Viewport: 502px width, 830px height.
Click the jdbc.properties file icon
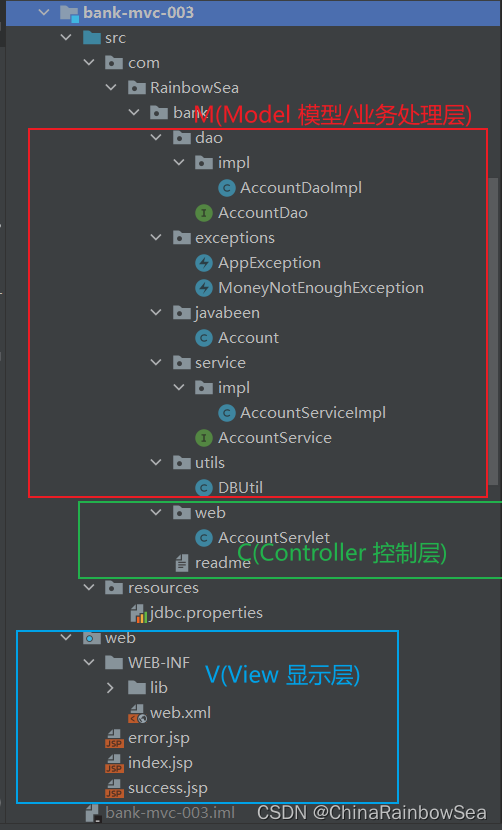[139, 614]
